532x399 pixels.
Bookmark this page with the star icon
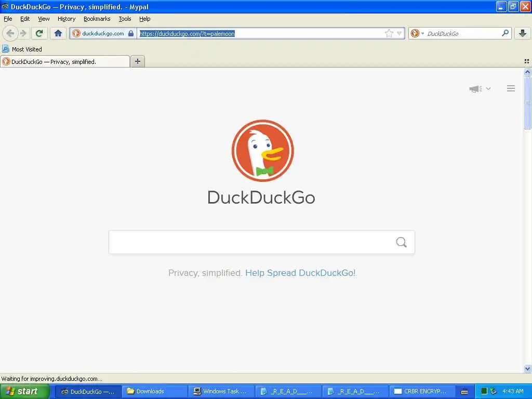point(389,33)
